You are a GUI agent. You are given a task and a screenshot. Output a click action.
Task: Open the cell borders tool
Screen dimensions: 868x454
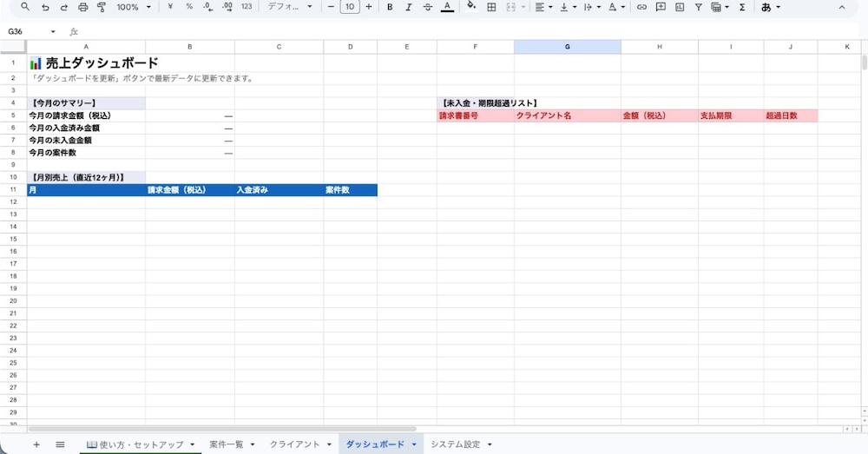[491, 7]
